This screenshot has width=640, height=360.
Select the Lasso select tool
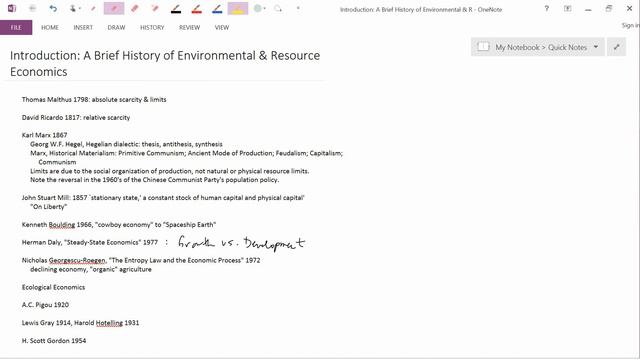278,9
